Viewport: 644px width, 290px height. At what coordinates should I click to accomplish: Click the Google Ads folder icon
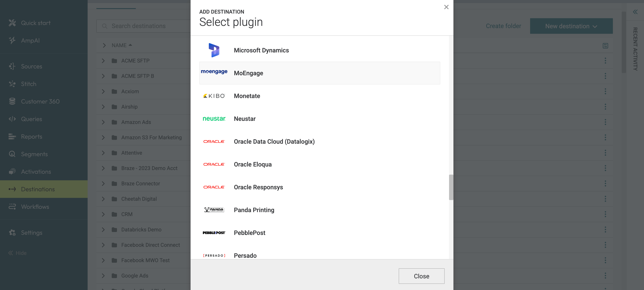tap(114, 276)
